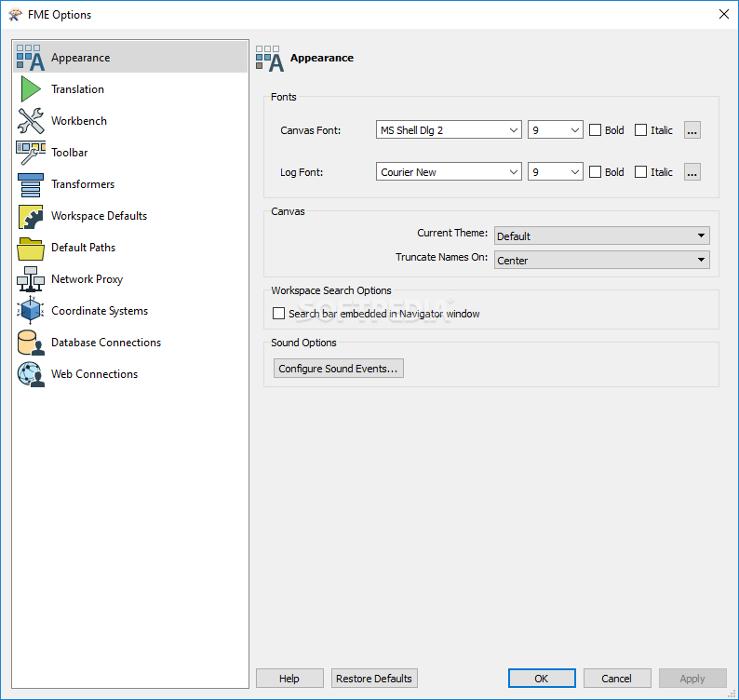739x700 pixels.
Task: Open the Translation options page
Action: click(130, 89)
